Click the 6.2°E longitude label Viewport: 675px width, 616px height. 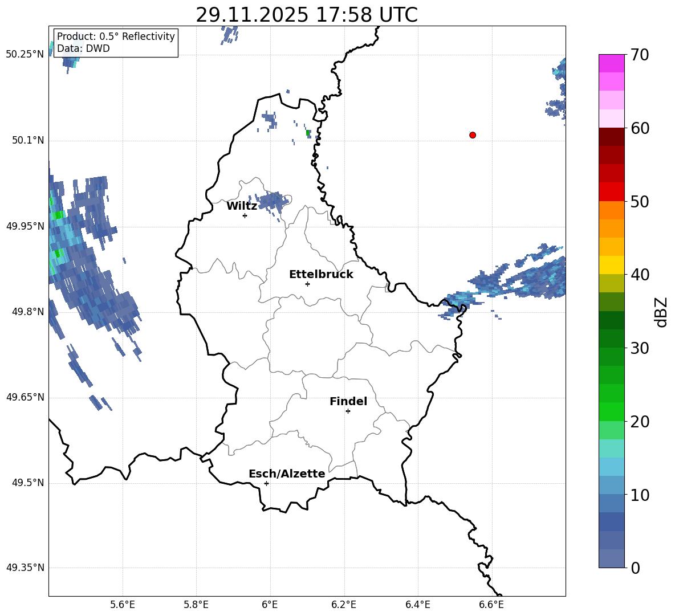344,605
